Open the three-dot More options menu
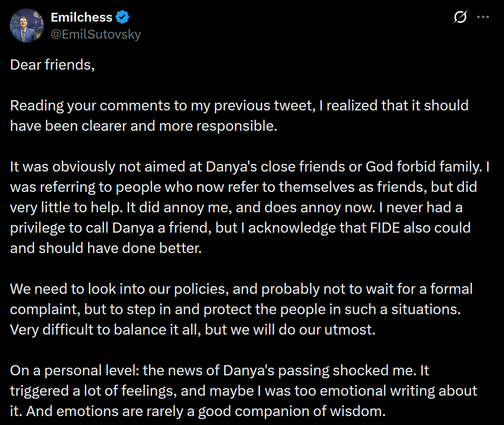The height and width of the screenshot is (425, 504). point(483,18)
